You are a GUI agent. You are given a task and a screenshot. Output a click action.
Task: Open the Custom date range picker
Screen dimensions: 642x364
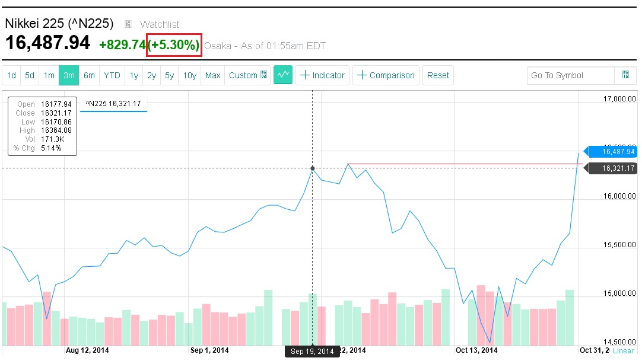tap(243, 75)
